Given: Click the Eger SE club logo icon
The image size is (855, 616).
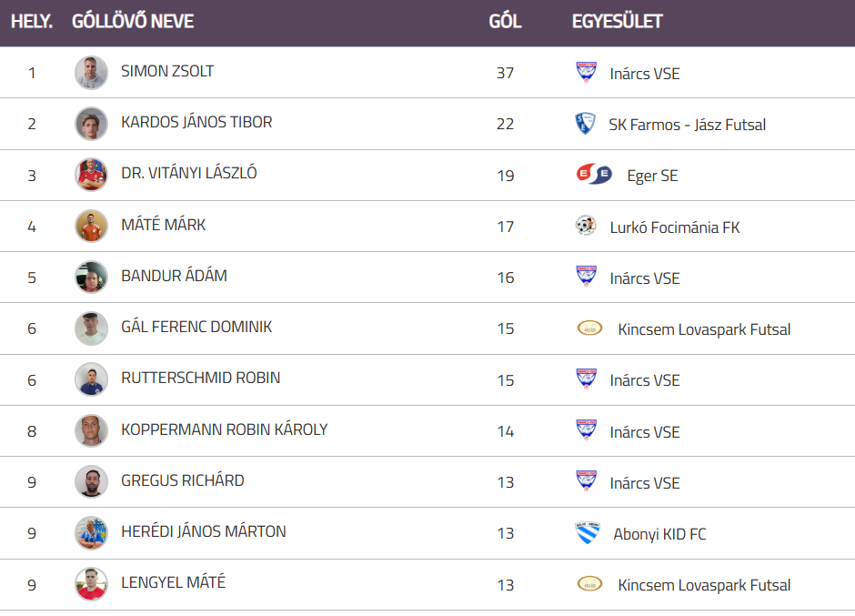Looking at the screenshot, I should coord(593,175).
